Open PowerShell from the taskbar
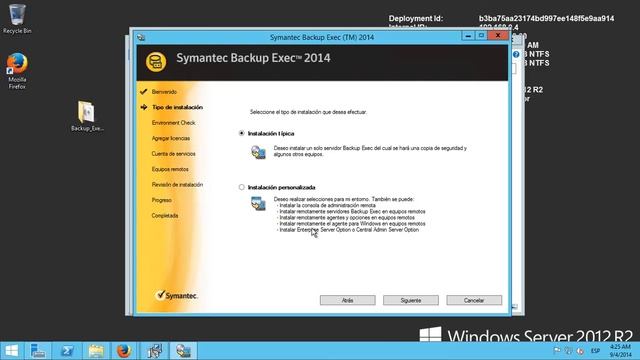 pos(67,351)
